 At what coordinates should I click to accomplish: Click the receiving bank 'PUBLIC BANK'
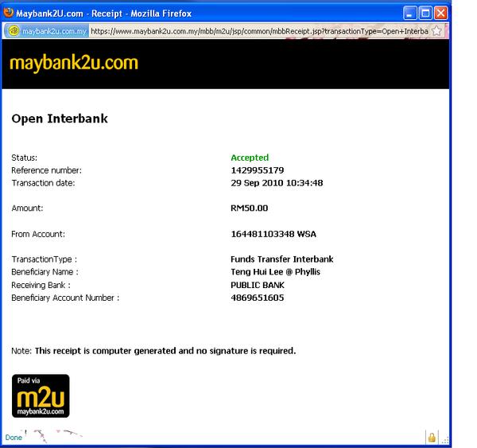(x=258, y=285)
